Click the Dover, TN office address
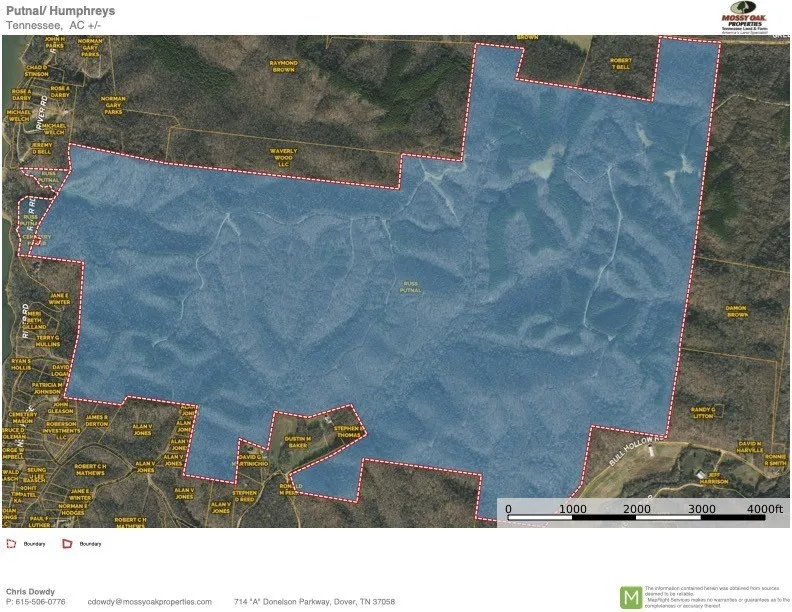 point(314,601)
